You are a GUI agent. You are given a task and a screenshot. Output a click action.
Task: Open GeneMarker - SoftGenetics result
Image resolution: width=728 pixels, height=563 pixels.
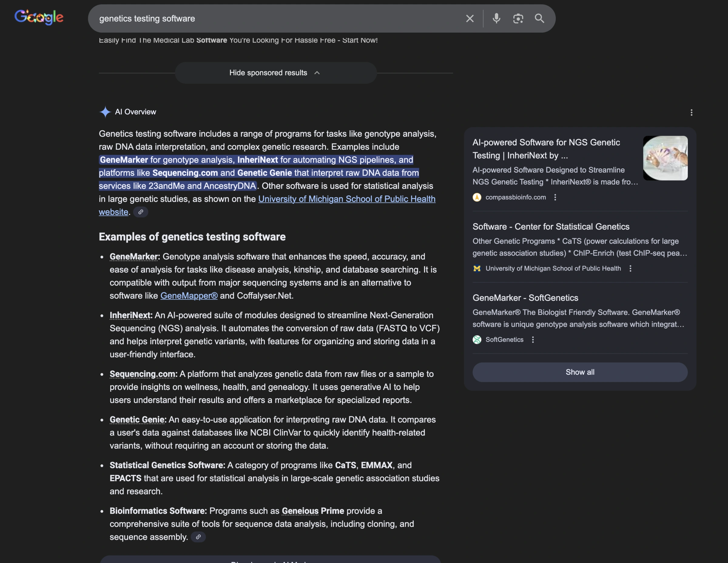click(525, 298)
